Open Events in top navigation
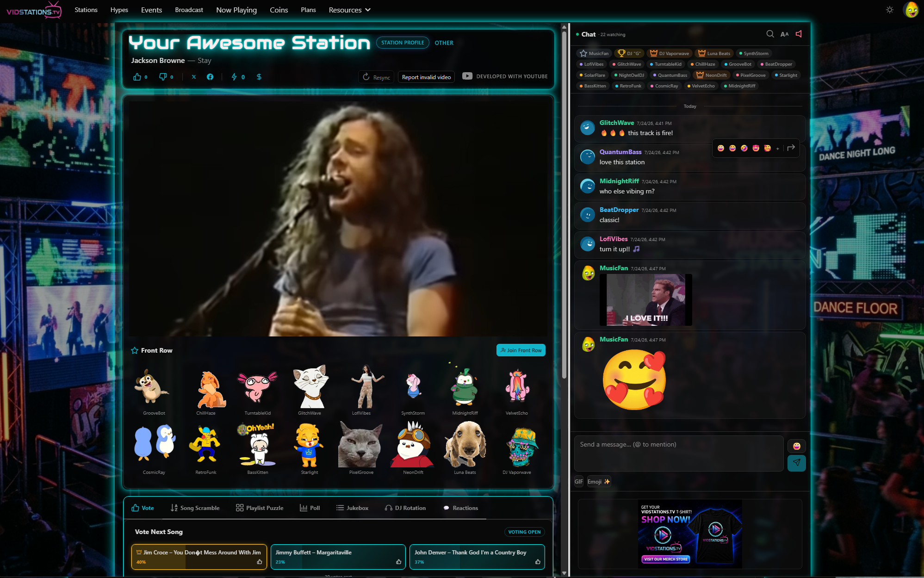Image resolution: width=924 pixels, height=578 pixels. click(x=151, y=10)
